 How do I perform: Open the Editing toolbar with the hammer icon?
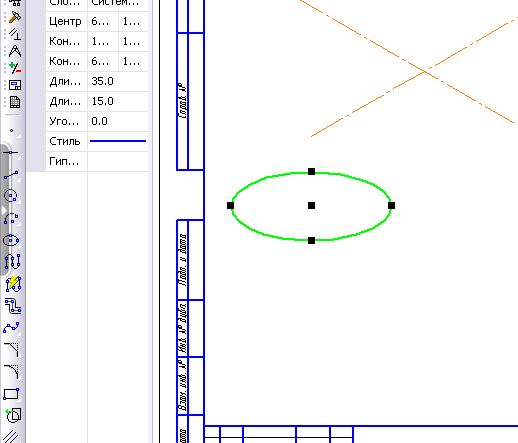pos(15,17)
